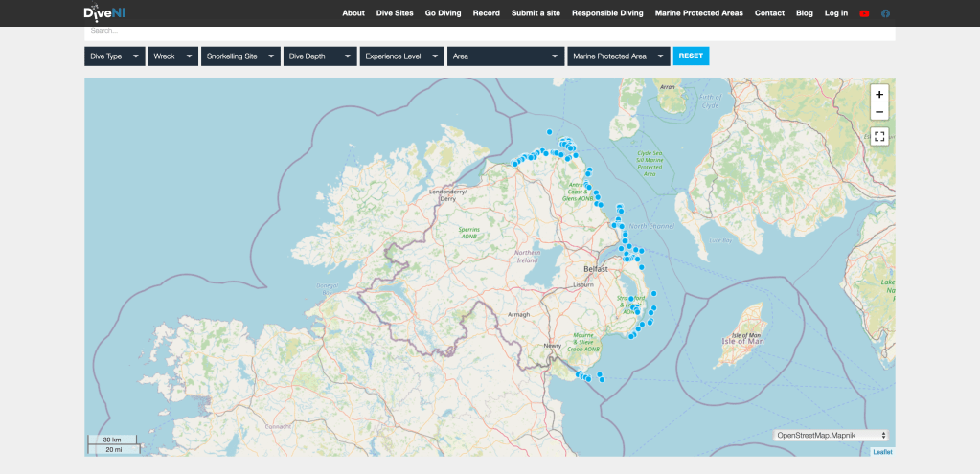This screenshot has height=474, width=980.
Task: Open the Dive Sites menu item
Action: (x=395, y=13)
